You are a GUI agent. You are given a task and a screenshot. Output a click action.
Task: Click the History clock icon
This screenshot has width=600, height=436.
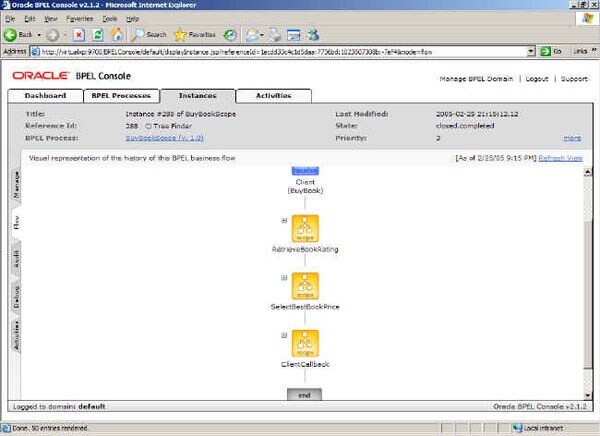coord(230,35)
